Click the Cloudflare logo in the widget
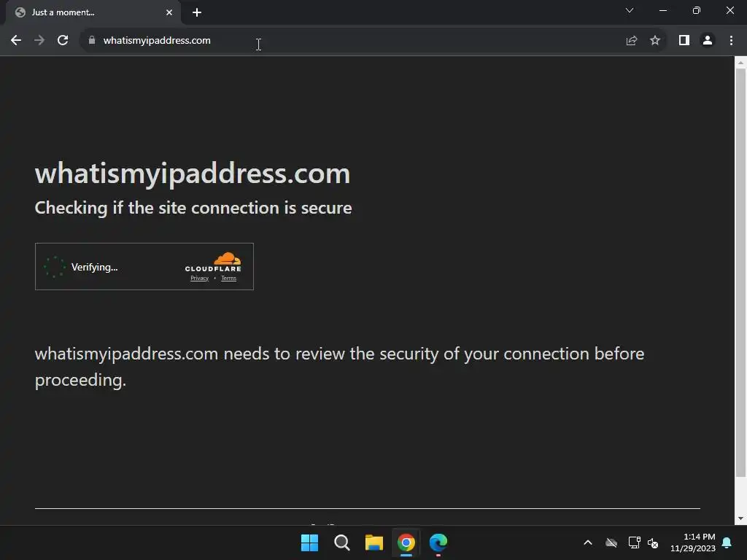Screen dimensions: 747x560 (x=213, y=262)
